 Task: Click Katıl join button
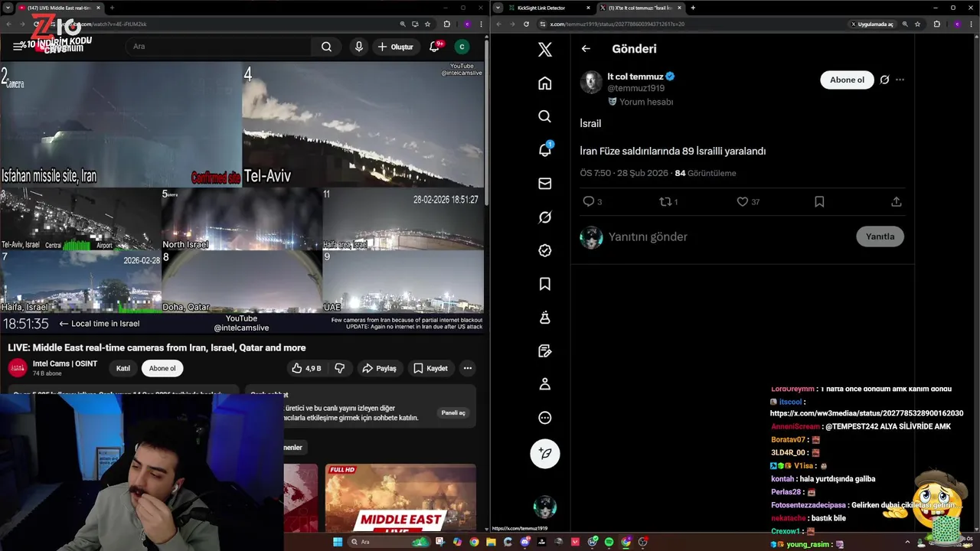(x=123, y=368)
